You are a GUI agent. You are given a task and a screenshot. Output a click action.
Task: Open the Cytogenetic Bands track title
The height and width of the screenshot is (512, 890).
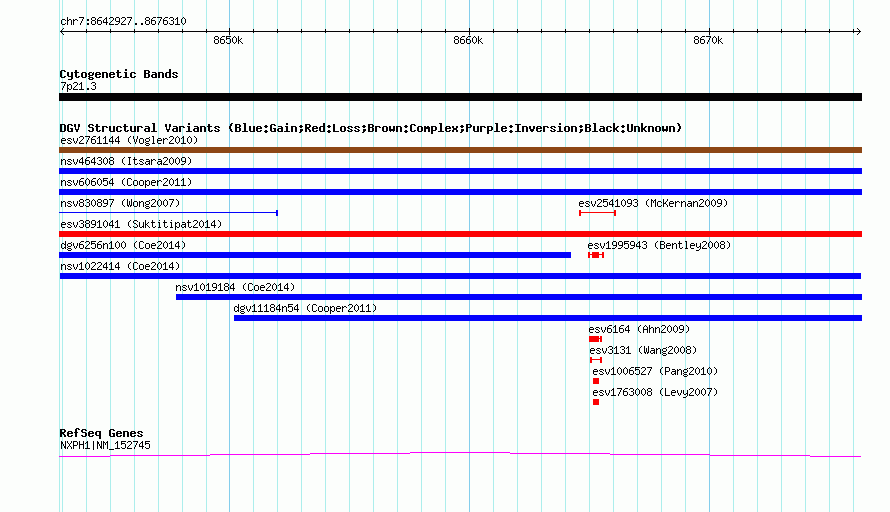(119, 74)
